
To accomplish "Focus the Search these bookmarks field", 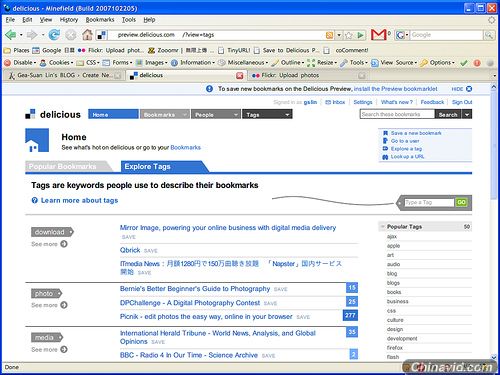I will 397,114.
